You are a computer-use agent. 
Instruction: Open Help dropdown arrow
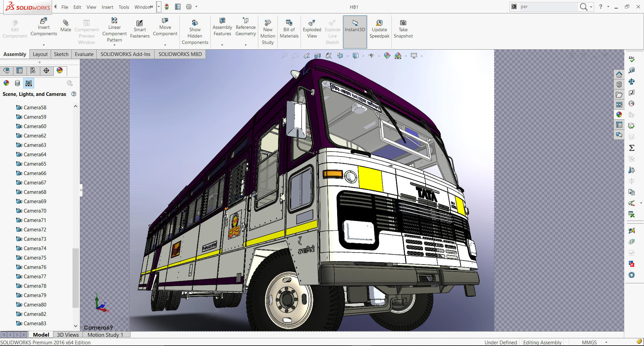click(608, 7)
